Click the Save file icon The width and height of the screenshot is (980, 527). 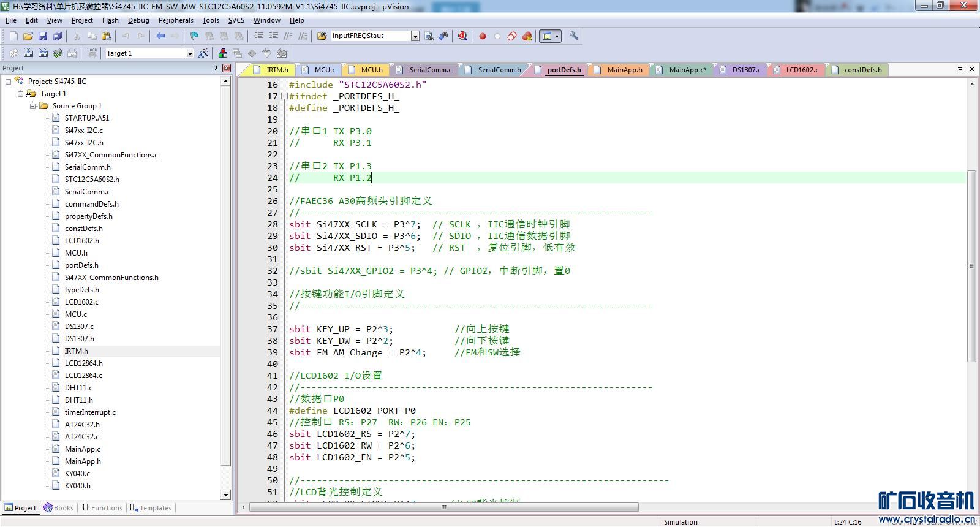click(x=43, y=36)
